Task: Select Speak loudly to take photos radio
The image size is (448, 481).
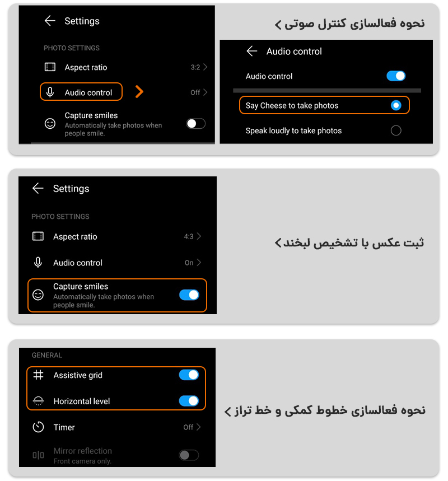Action: coord(396,130)
